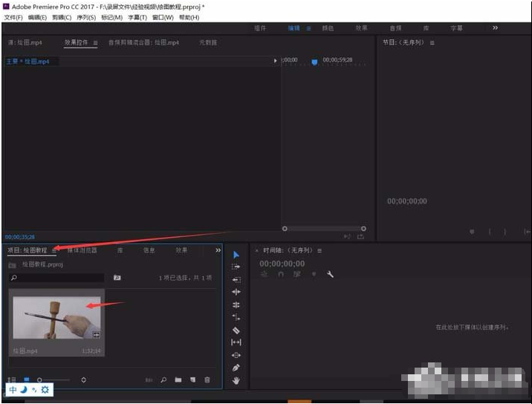
Task: Switch project panel to list view
Action: coord(13,379)
